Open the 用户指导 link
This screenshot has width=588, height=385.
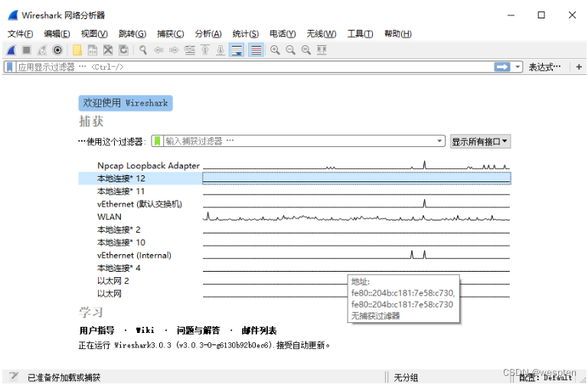pyautogui.click(x=96, y=331)
